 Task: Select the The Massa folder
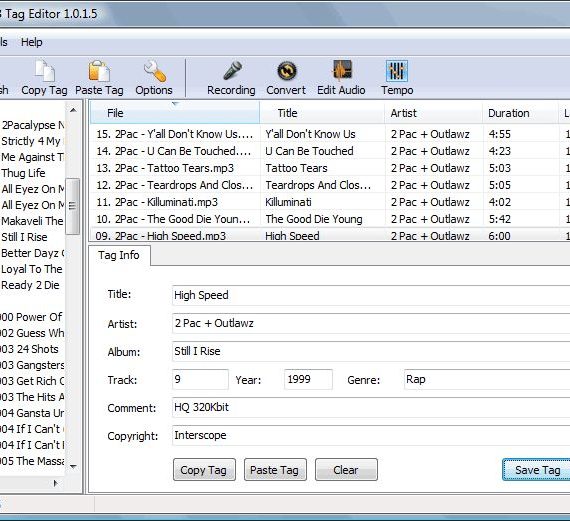click(x=32, y=461)
